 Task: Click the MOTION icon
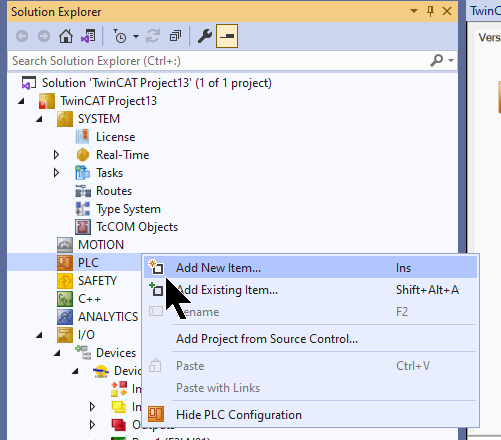(65, 245)
